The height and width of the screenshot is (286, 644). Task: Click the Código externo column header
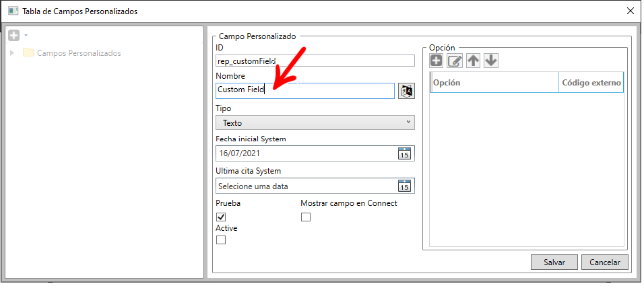(x=591, y=82)
